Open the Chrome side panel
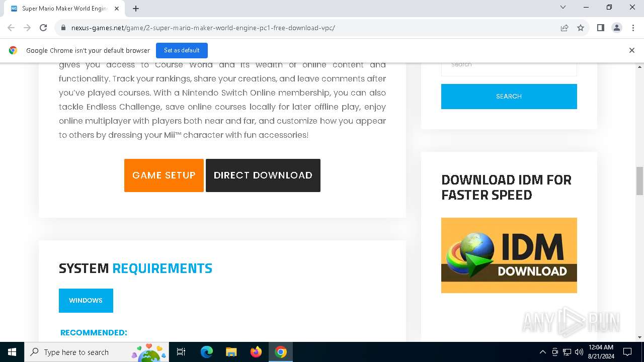This screenshot has width=644, height=362. click(601, 28)
